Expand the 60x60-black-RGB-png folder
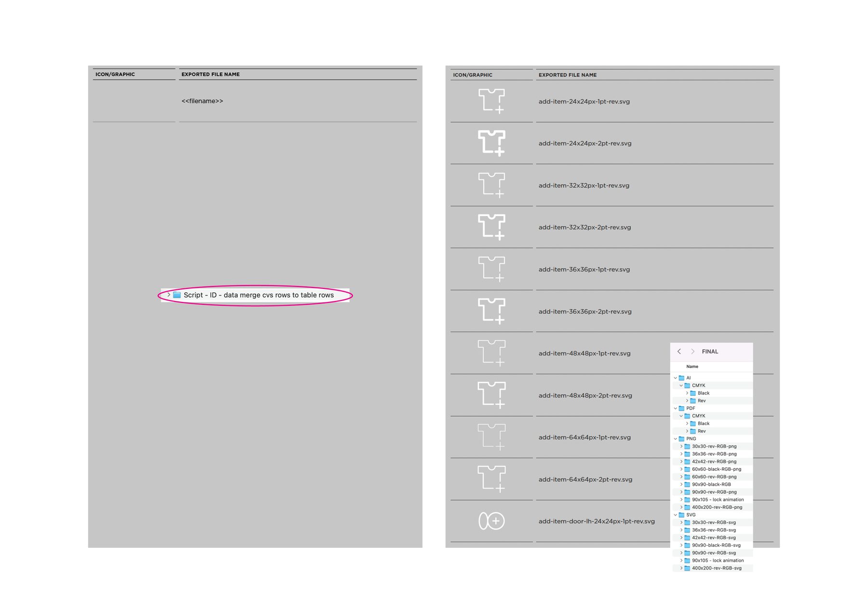Image resolution: width=868 pixels, height=613 pixels. (681, 469)
